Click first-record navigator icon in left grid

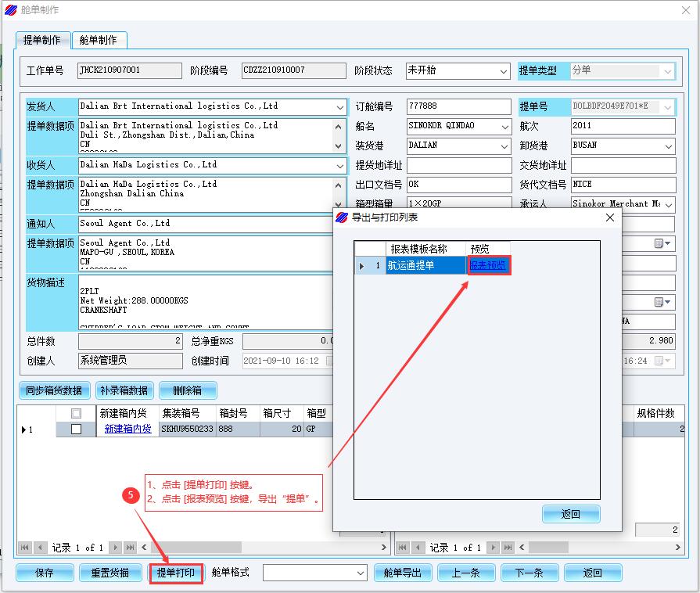coord(23,548)
